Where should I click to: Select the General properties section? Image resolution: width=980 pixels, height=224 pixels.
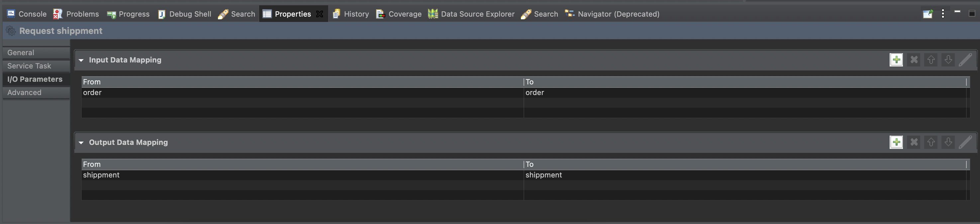[21, 53]
